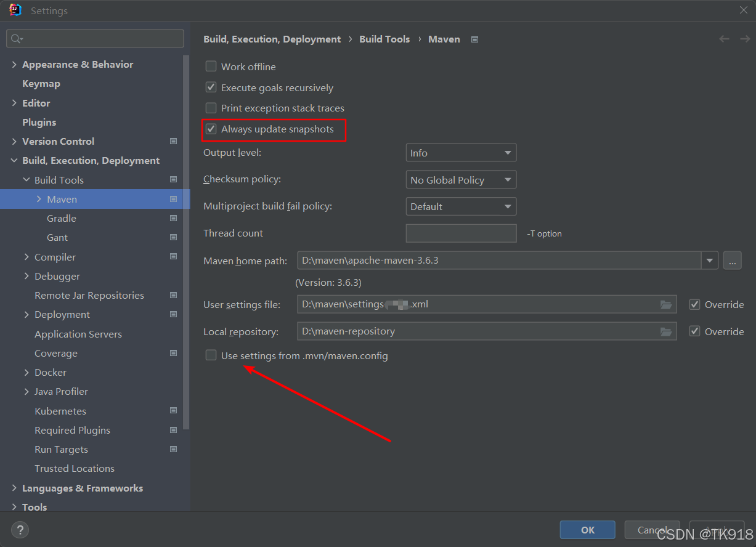
Task: Browse folder for User settings file
Action: coord(666,304)
